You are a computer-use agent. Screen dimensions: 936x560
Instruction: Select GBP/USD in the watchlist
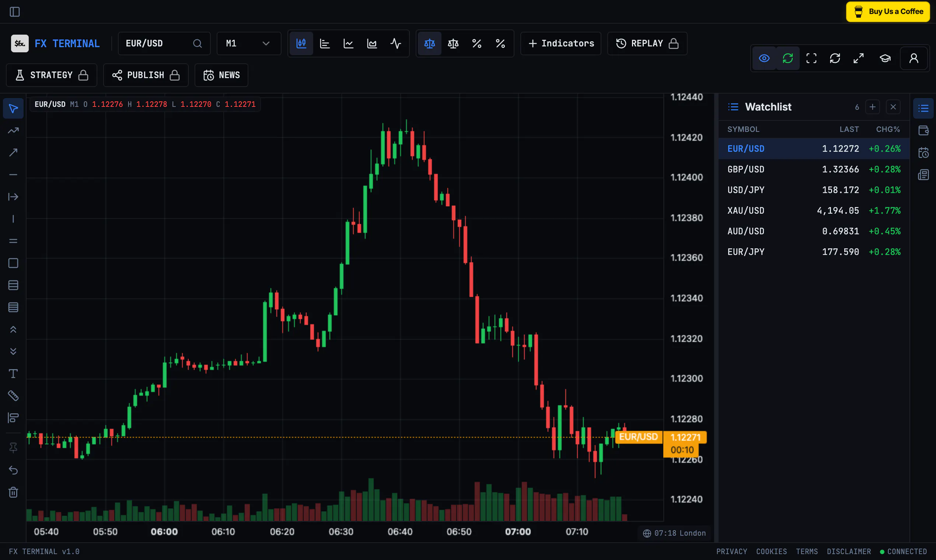814,169
